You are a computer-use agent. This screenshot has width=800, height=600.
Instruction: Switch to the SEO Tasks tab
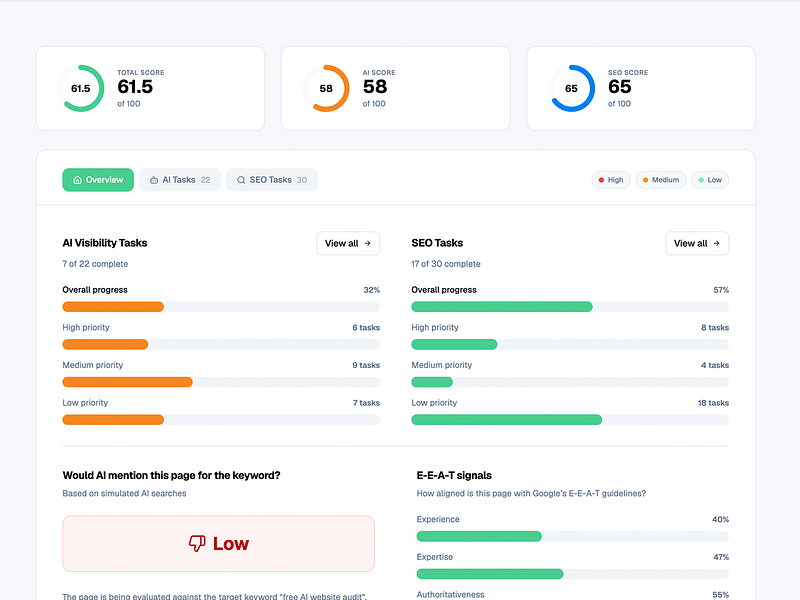(271, 180)
